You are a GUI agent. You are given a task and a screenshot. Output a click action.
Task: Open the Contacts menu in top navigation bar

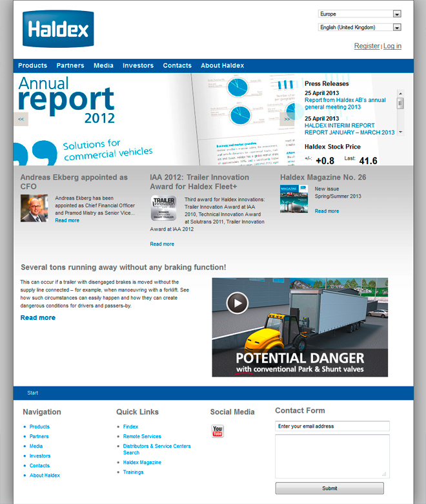[177, 65]
